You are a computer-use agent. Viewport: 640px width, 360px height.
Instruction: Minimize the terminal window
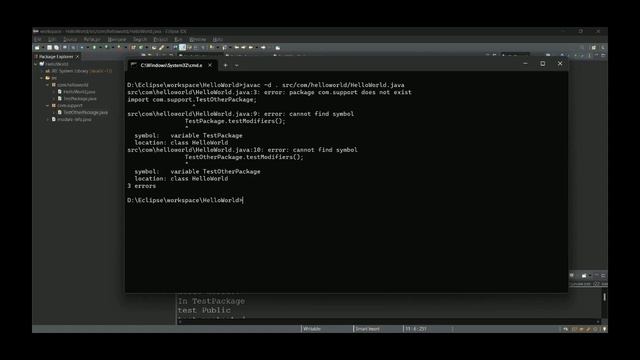click(x=525, y=64)
